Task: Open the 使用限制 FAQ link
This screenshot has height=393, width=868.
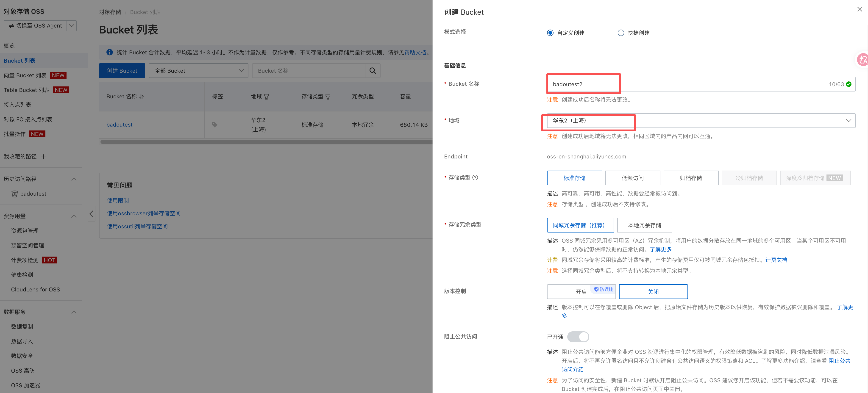Action: 118,200
